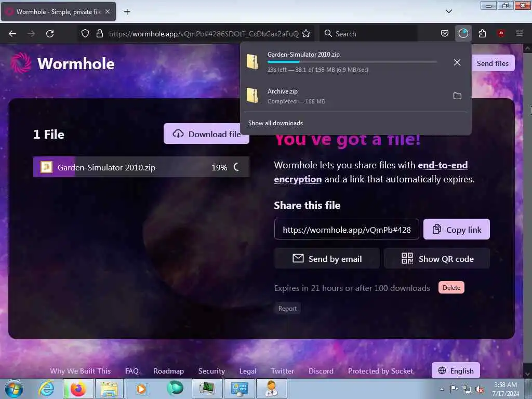
Task: Click the taskbar clock showing 3:58 AM
Action: (x=506, y=389)
